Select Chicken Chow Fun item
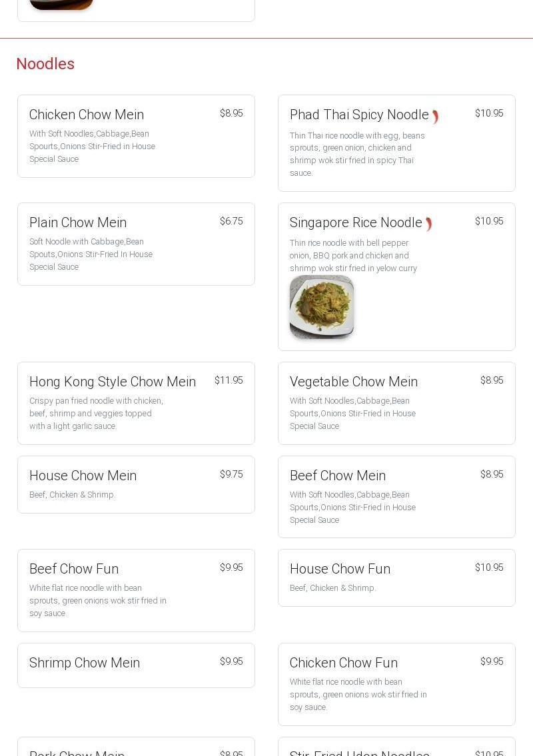The width and height of the screenshot is (533, 756). click(x=396, y=684)
